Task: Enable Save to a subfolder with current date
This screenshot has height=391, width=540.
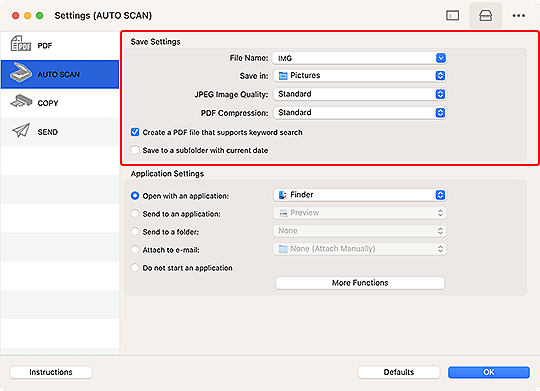Action: pos(135,150)
